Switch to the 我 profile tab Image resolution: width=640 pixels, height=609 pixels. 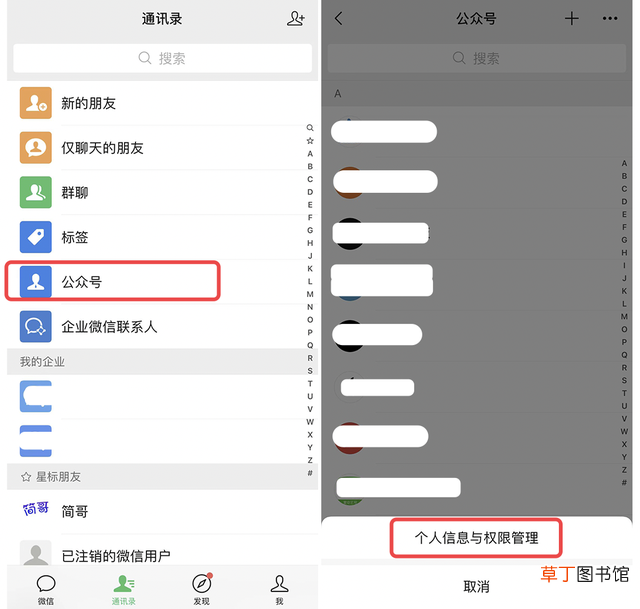[280, 589]
